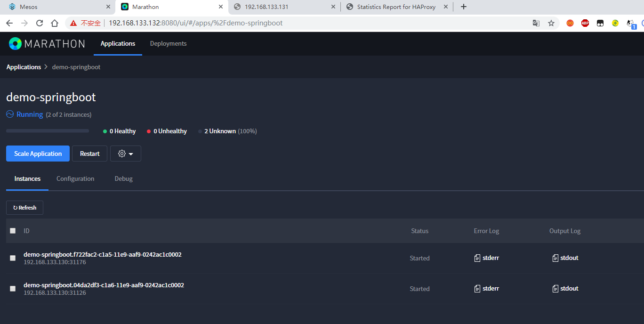
Task: Click the Restart button
Action: (89, 154)
